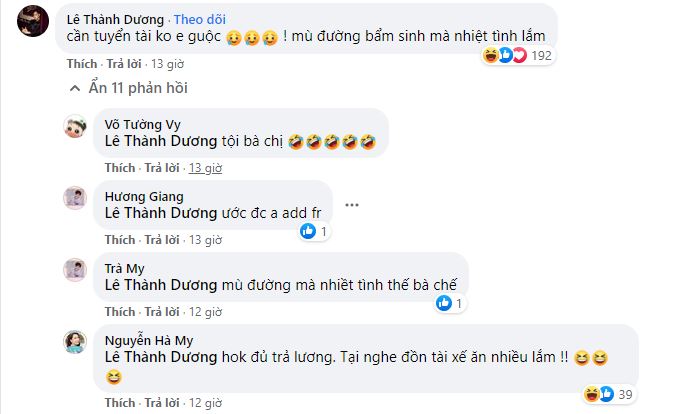
Task: Open Lê Thành Dương's profile picture
Action: coord(33,24)
